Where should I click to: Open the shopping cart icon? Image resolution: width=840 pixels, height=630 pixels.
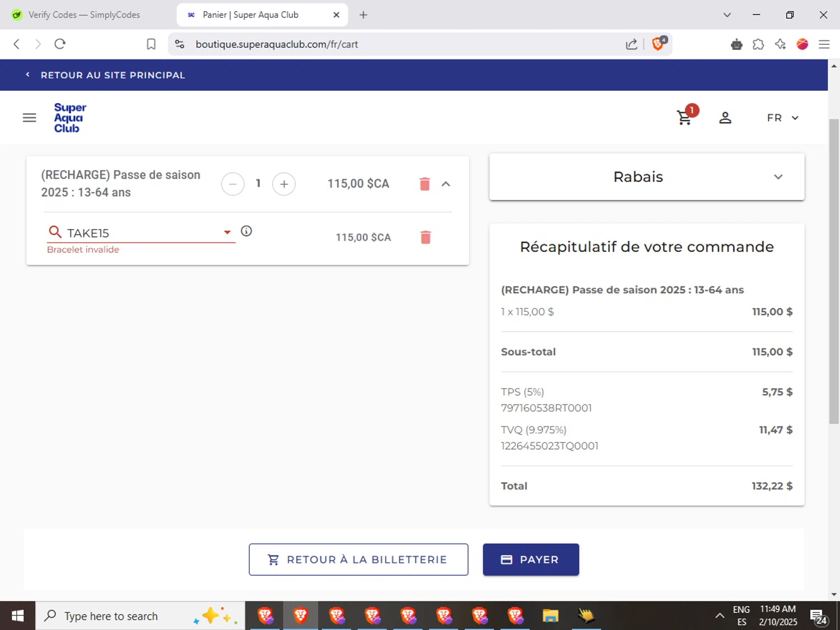pyautogui.click(x=684, y=118)
